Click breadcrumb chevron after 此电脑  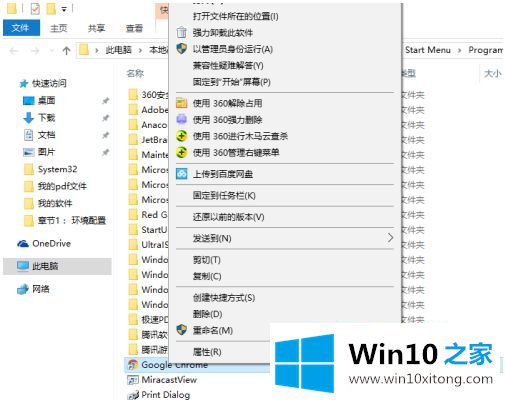point(140,50)
